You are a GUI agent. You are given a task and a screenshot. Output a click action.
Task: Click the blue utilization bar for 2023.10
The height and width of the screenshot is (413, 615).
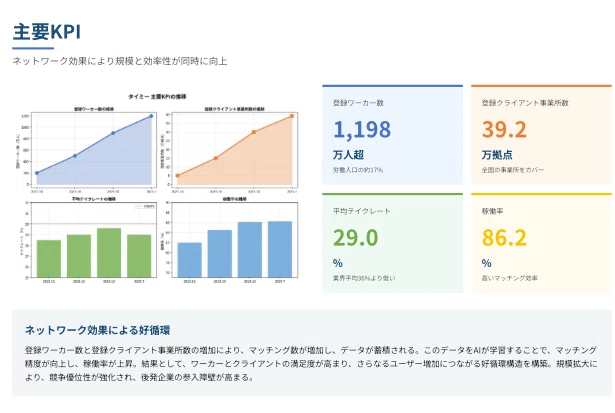pyautogui.click(x=220, y=254)
